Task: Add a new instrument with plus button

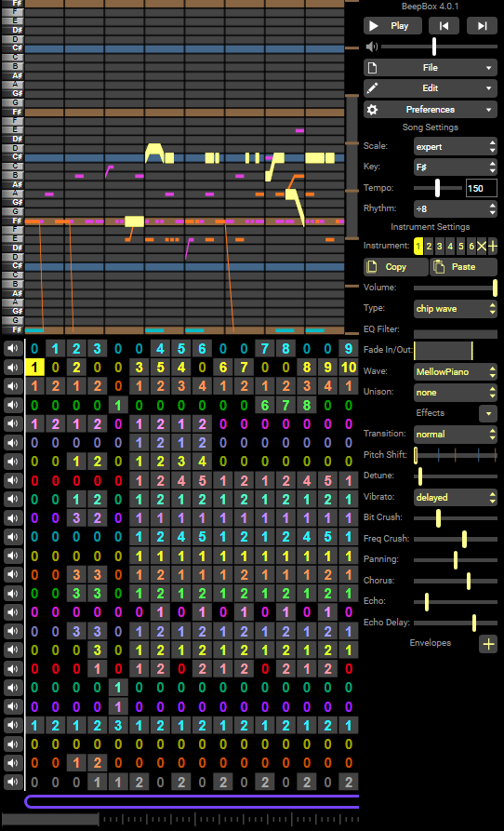Action: point(492,246)
